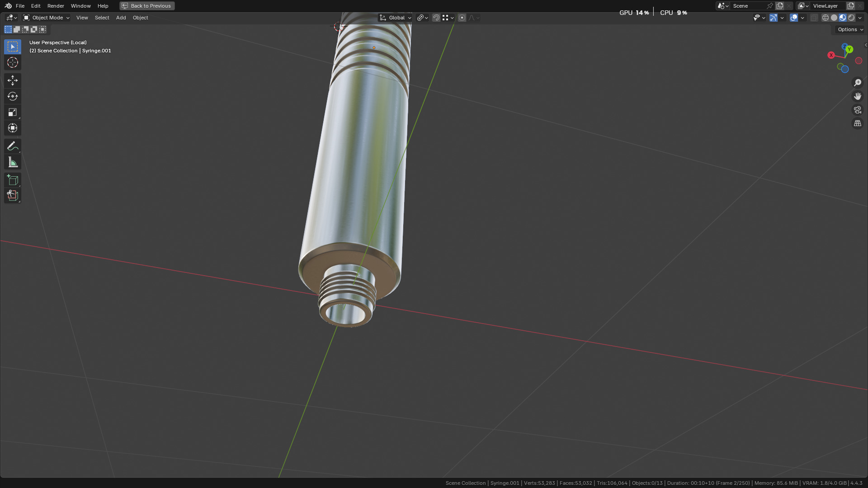Switch to Material Preview shading

tap(843, 18)
